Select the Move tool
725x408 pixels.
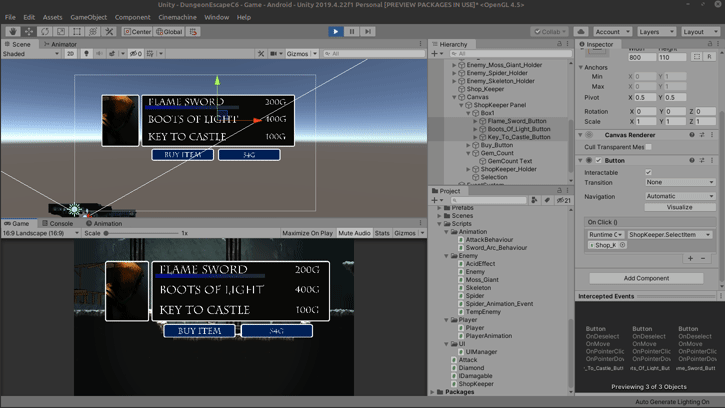pos(29,31)
